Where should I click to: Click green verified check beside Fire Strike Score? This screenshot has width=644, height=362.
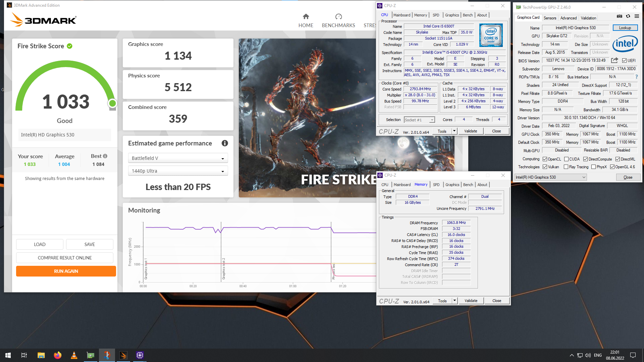click(69, 46)
